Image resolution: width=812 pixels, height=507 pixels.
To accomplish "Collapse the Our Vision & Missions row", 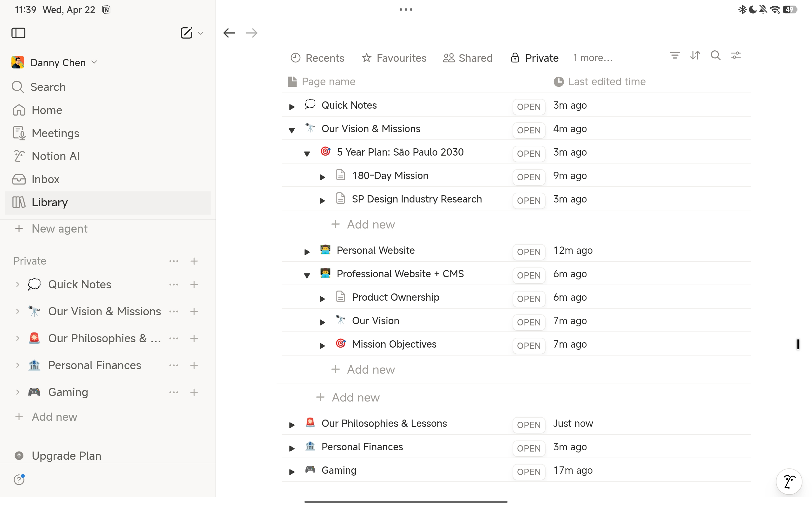I will pos(291,130).
